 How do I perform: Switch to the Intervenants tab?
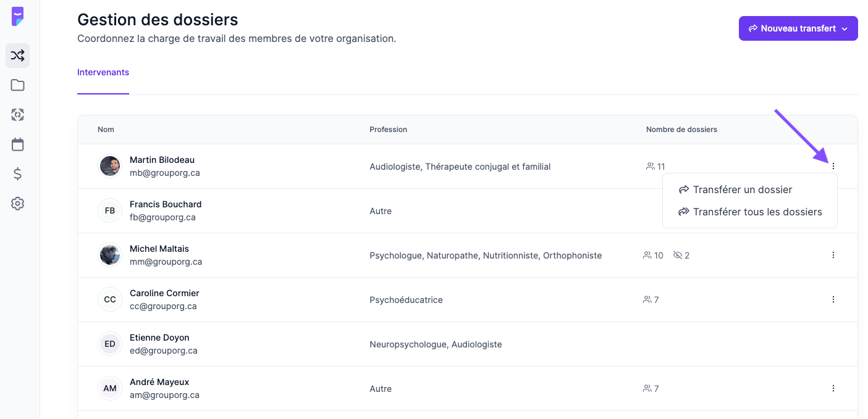pyautogui.click(x=103, y=72)
